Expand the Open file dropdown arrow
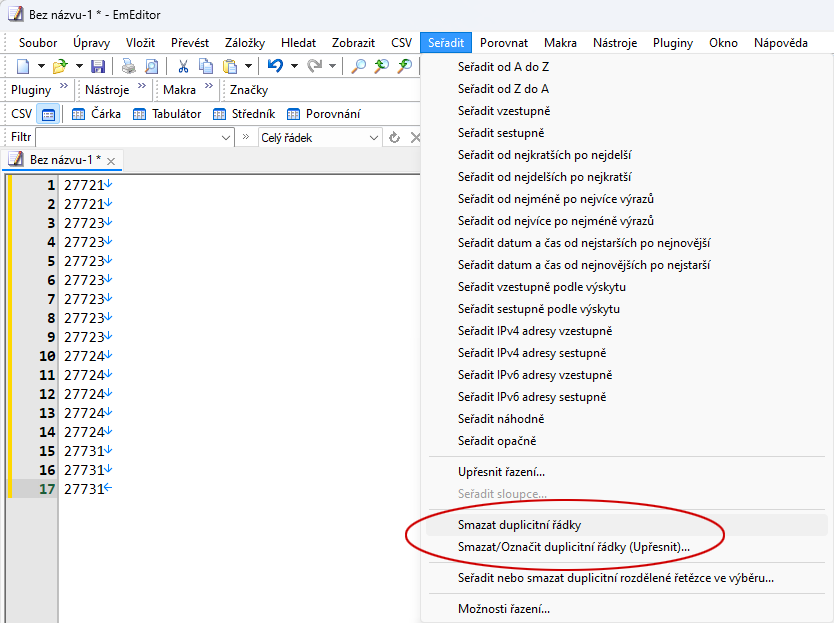Image resolution: width=834 pixels, height=623 pixels. click(79, 67)
